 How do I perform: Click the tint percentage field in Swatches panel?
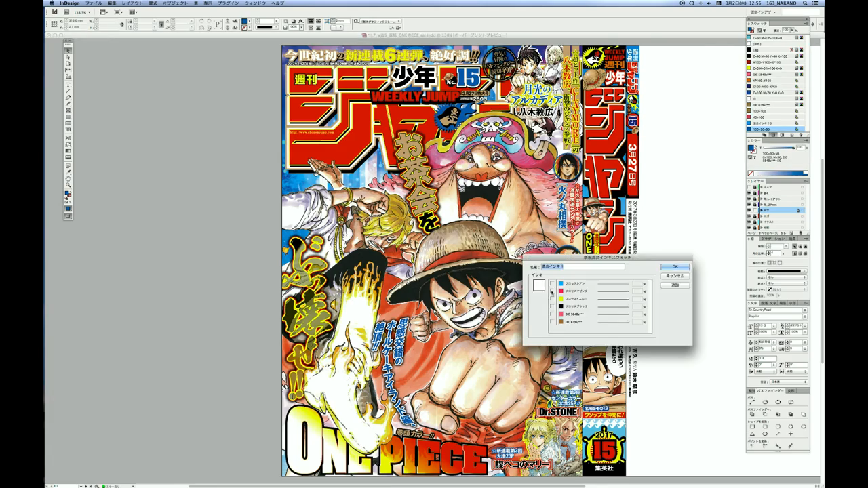coord(785,30)
